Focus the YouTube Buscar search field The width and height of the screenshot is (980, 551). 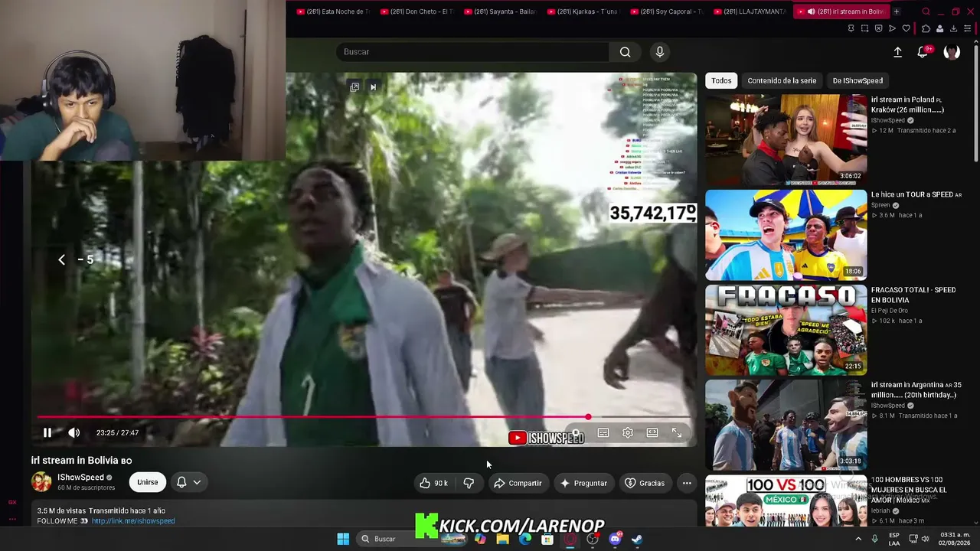[x=472, y=51]
